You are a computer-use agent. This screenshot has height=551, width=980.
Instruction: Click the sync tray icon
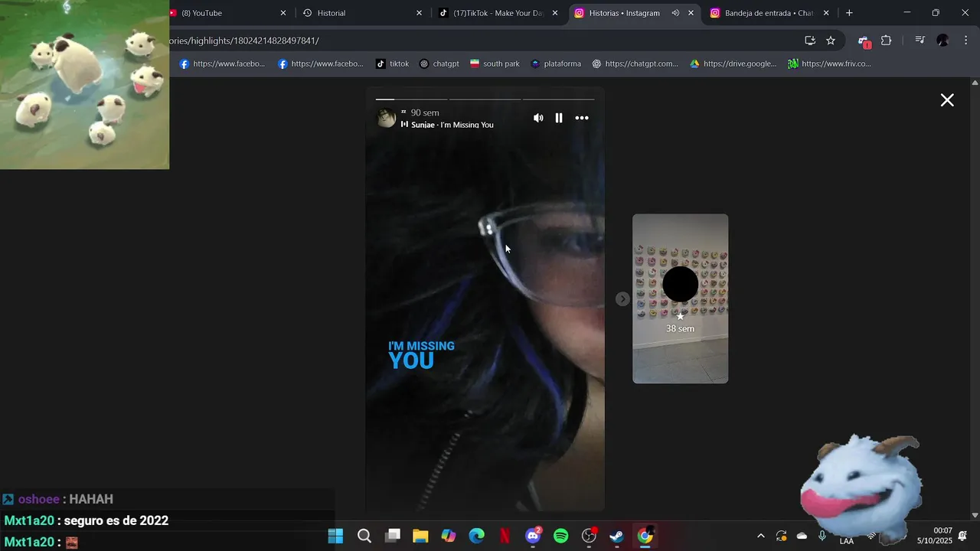[x=781, y=536]
